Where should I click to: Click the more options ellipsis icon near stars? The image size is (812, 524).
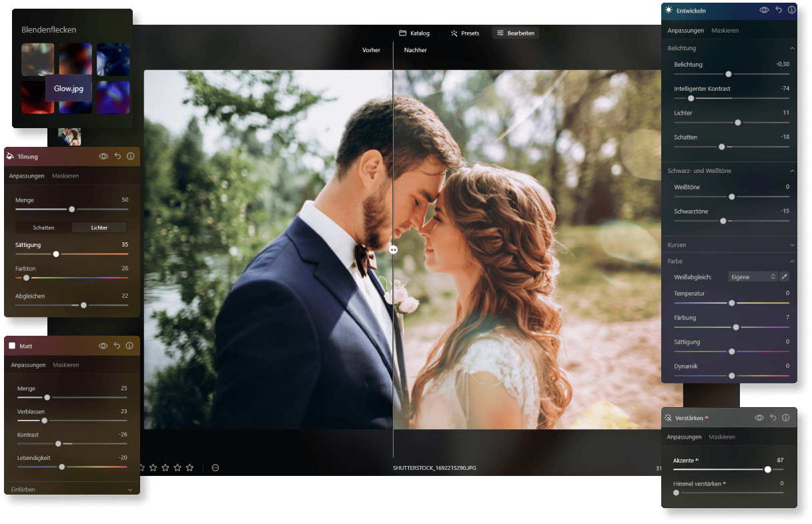(x=215, y=467)
